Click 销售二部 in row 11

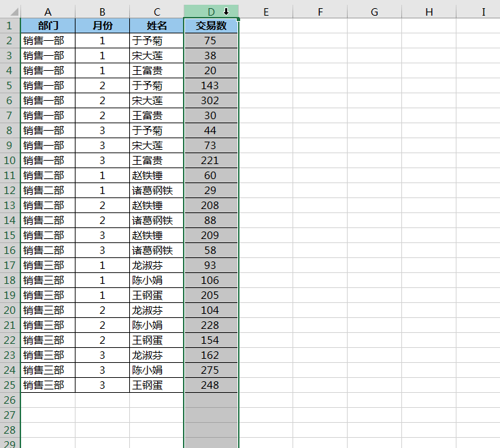point(44,175)
